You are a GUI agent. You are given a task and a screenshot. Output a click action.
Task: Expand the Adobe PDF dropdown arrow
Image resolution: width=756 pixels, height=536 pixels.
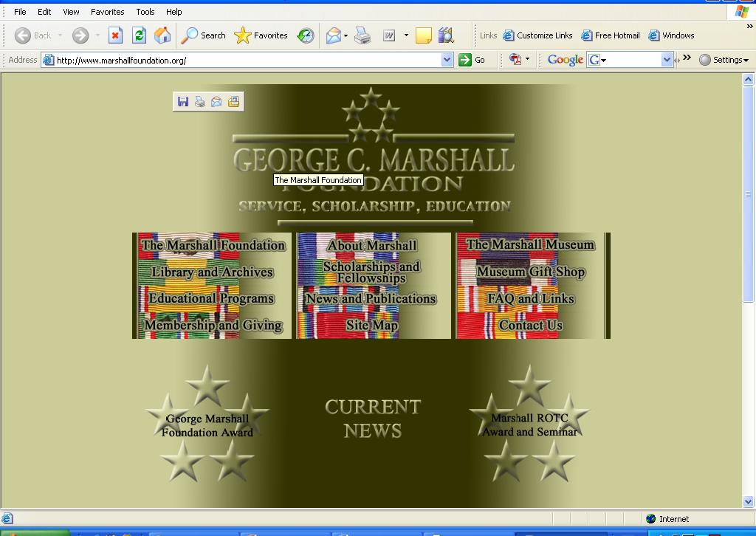click(527, 59)
